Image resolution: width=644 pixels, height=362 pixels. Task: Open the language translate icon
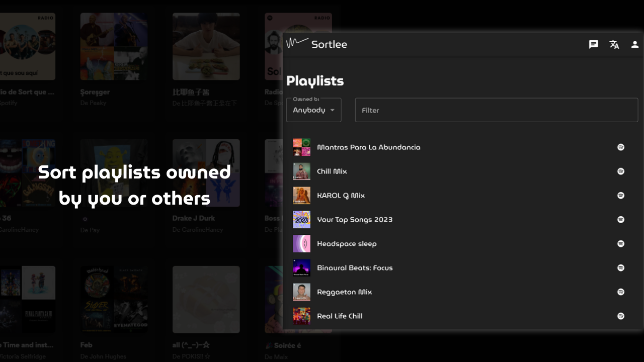[x=614, y=44]
